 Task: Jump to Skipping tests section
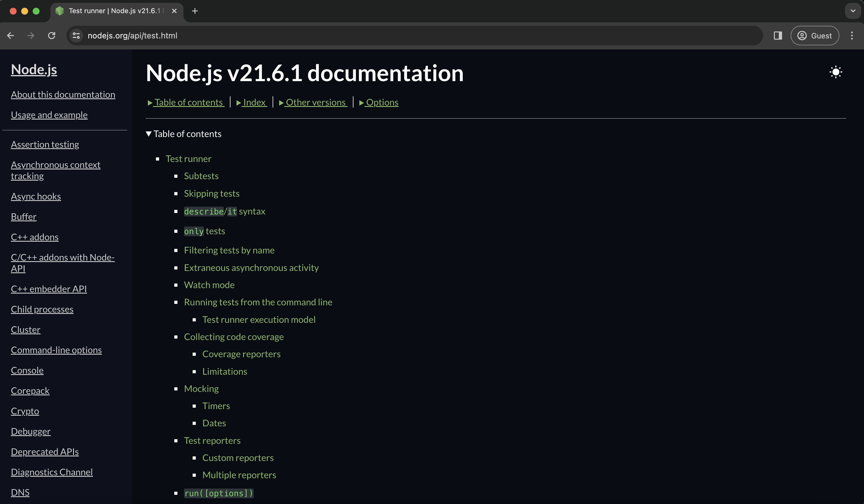click(212, 193)
